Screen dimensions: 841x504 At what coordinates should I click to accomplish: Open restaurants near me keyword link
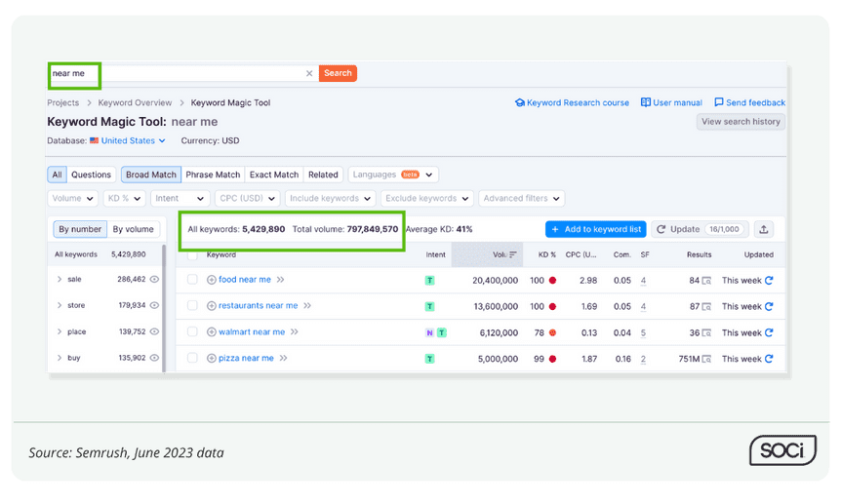[258, 306]
